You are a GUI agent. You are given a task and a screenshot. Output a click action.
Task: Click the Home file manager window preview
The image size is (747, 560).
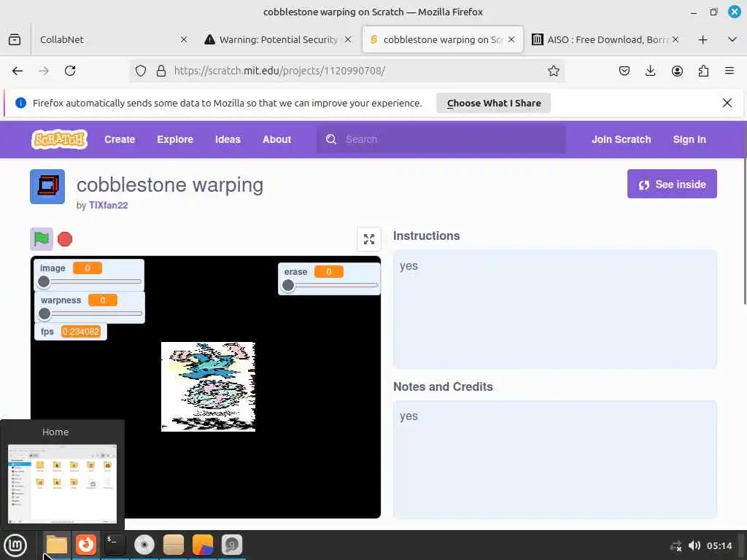[x=62, y=484]
